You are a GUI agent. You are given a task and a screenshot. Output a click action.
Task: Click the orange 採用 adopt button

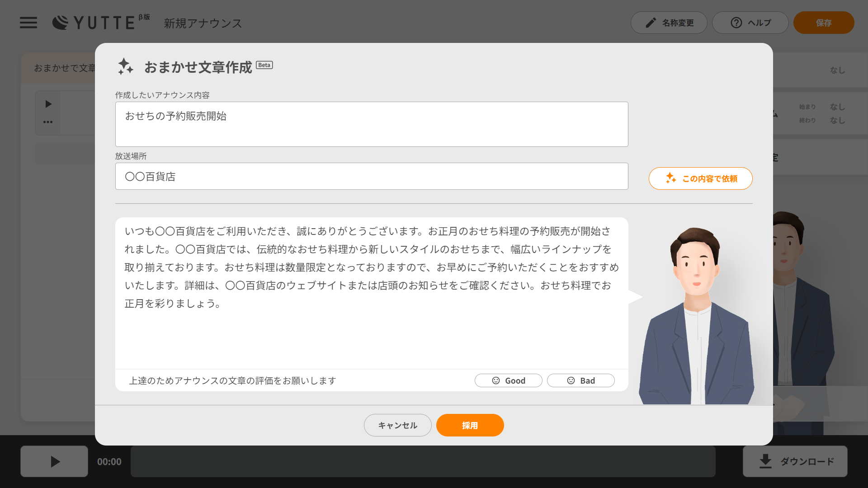pyautogui.click(x=470, y=425)
